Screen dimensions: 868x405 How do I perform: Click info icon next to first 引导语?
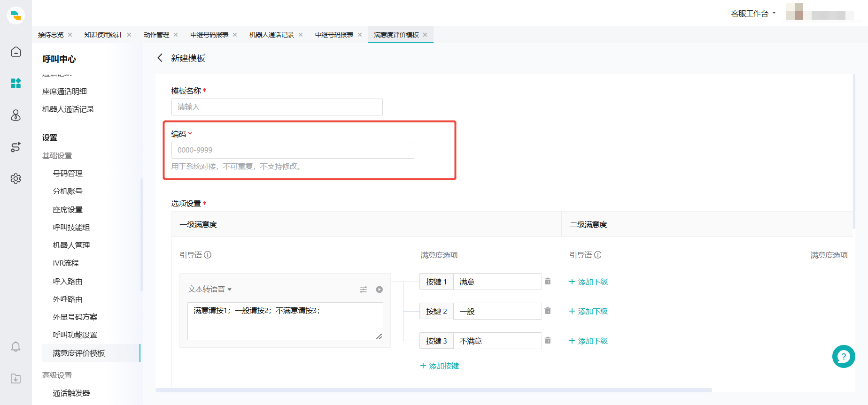pos(208,255)
